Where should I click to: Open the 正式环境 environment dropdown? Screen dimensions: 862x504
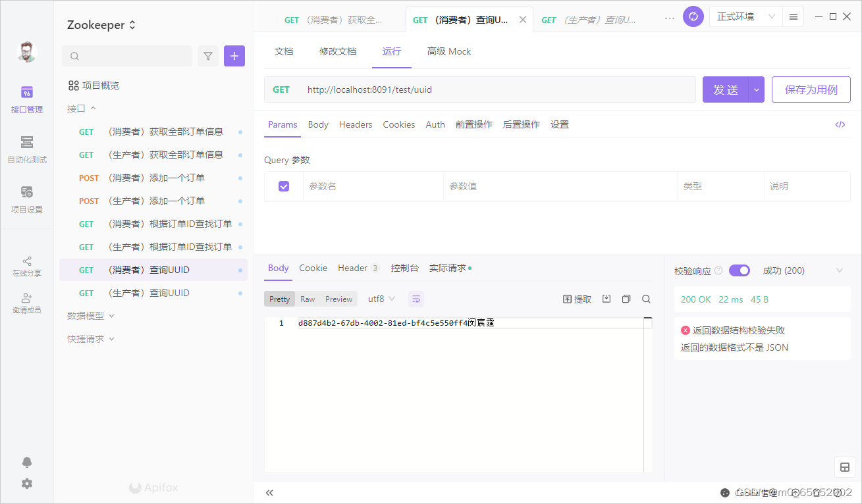tap(746, 16)
